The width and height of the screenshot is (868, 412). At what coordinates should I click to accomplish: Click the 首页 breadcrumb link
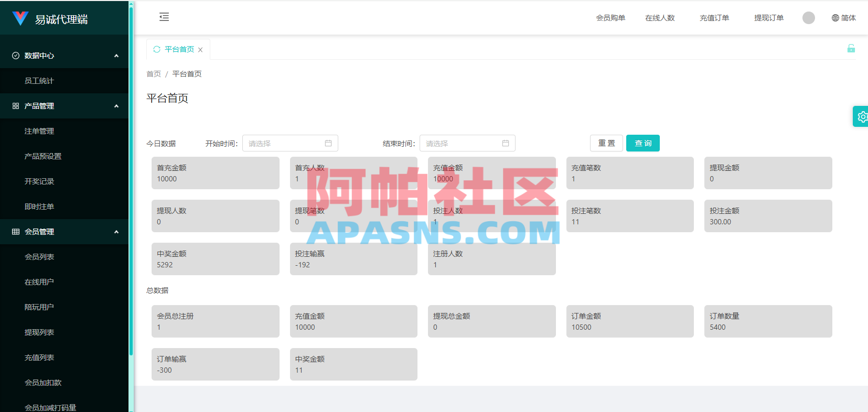click(154, 74)
